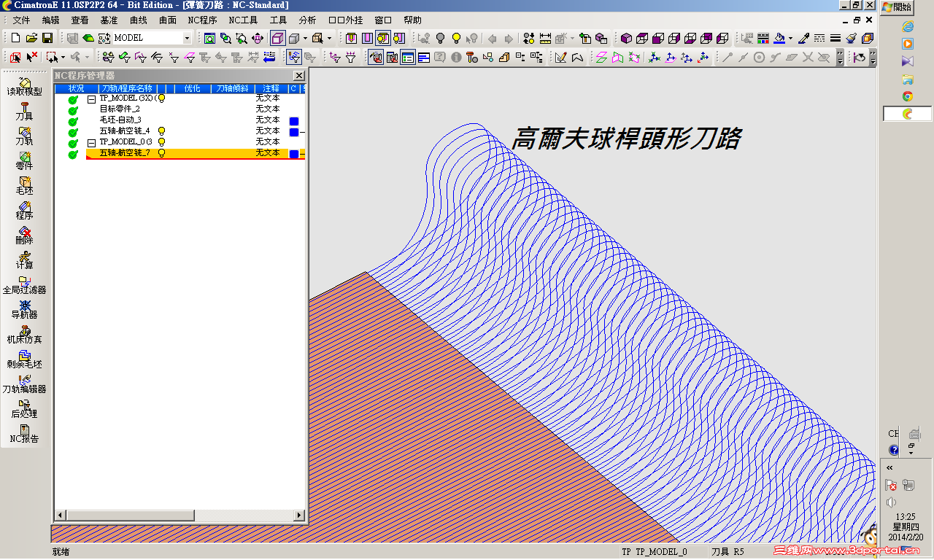
Task: Start 机床仿真 (machine simulation) from sidebar
Action: [24, 334]
